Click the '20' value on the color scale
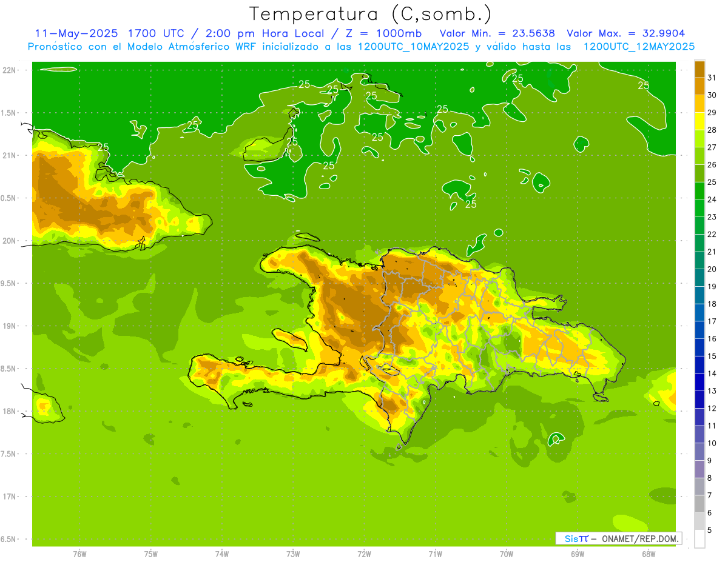The image size is (728, 562). [x=712, y=269]
